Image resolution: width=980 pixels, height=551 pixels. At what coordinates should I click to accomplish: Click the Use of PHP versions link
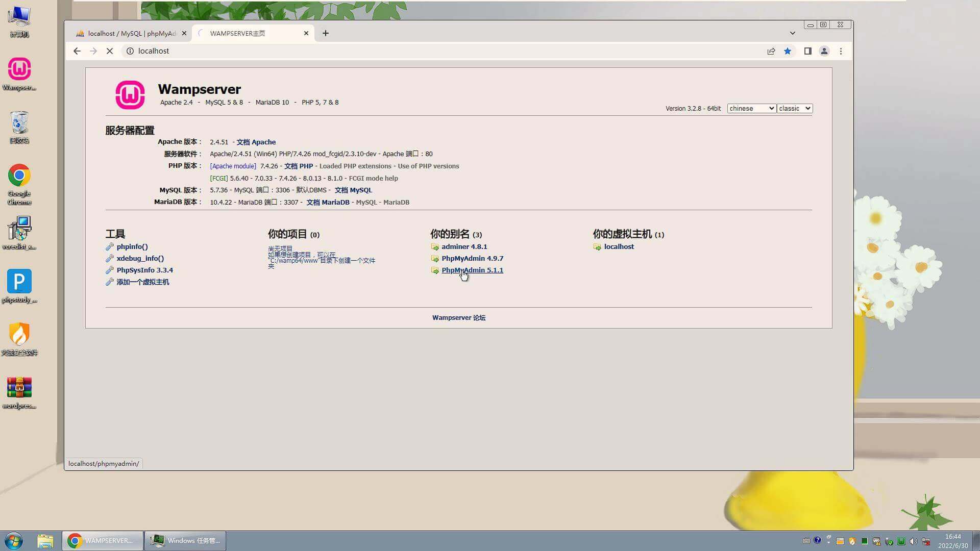coord(428,166)
